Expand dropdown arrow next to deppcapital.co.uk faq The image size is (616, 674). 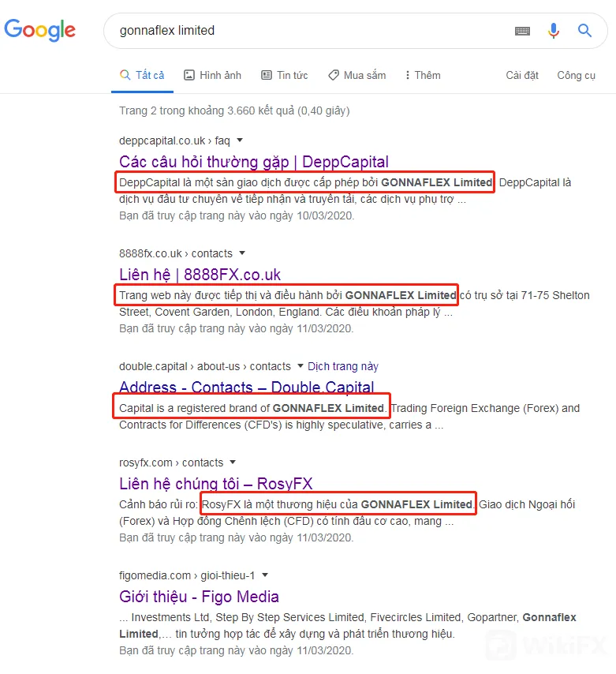point(240,140)
